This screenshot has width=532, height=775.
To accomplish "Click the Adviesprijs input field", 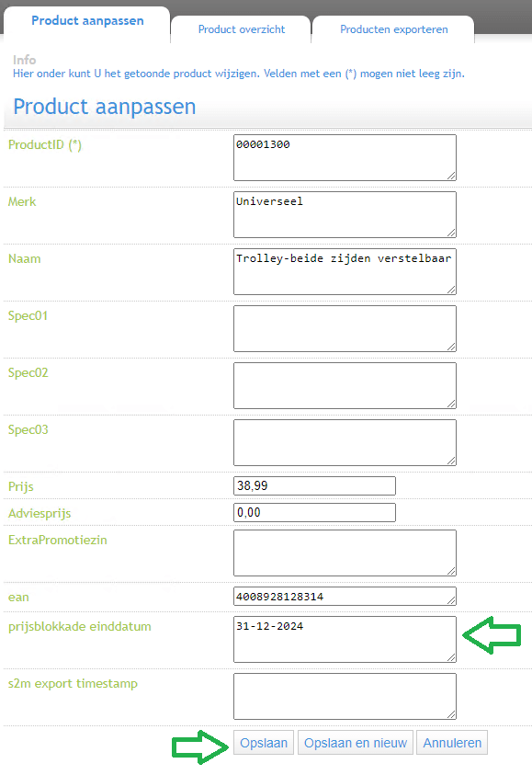I will tap(314, 513).
